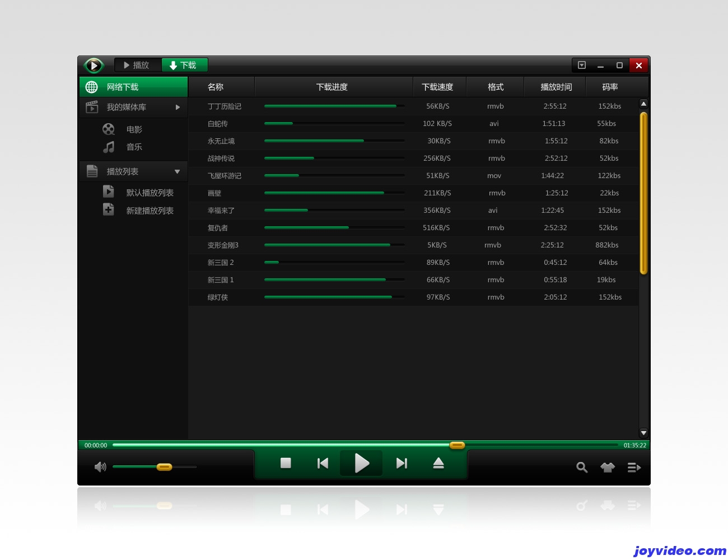Click the scrollbar up arrow
This screenshot has width=728, height=560.
coord(643,104)
